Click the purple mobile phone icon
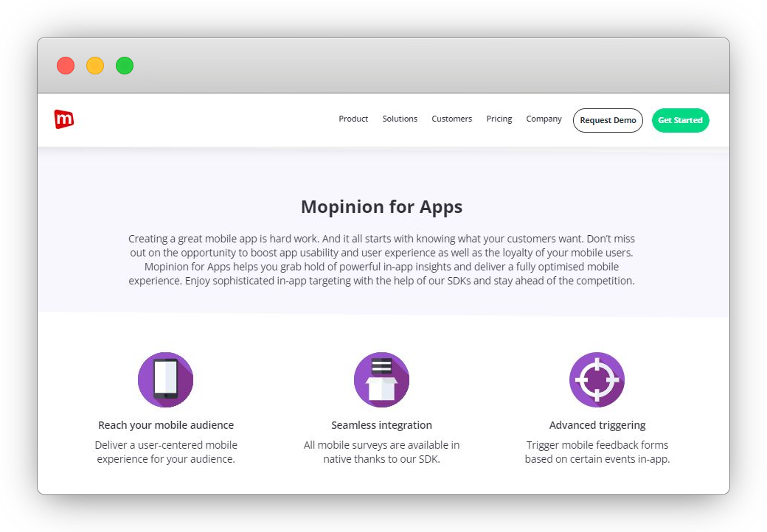Image resolution: width=767 pixels, height=532 pixels. tap(166, 379)
